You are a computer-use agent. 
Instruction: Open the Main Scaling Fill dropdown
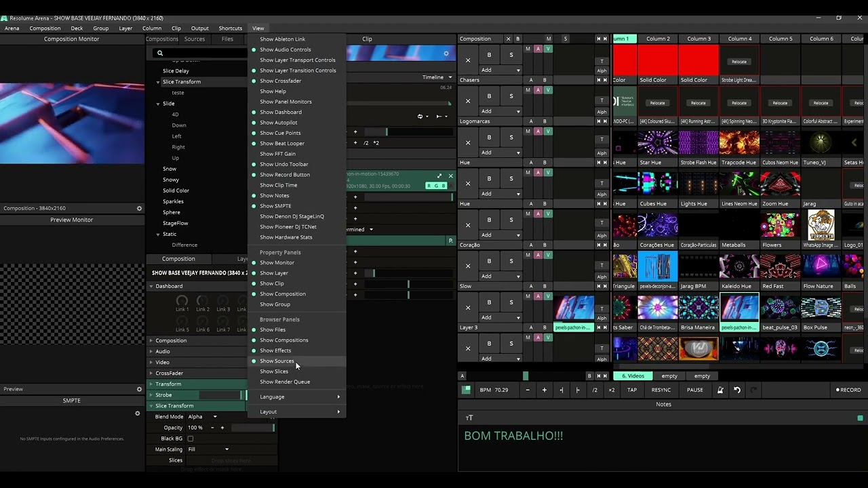coord(209,449)
